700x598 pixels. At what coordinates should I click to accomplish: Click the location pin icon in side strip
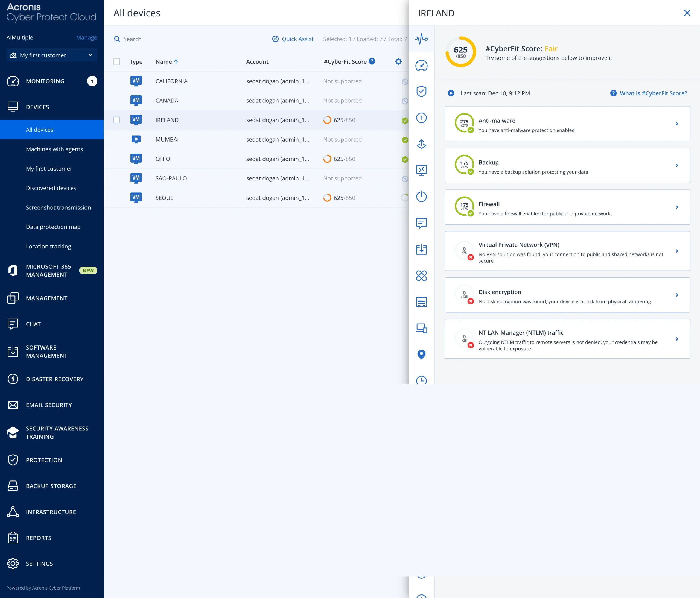coord(421,354)
